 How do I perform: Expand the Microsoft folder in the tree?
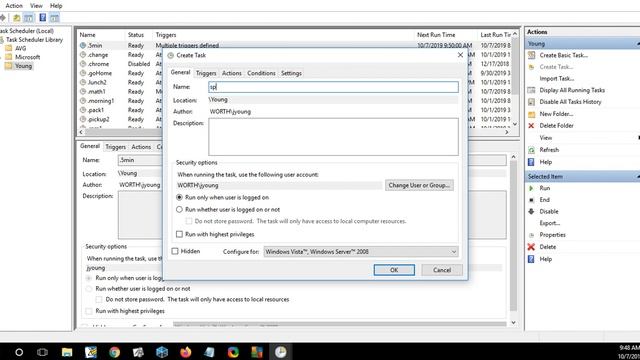(1, 57)
